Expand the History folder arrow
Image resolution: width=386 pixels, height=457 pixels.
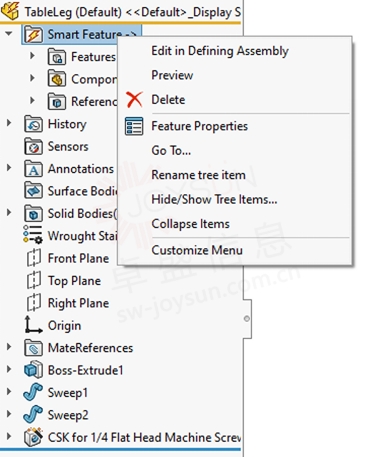click(x=9, y=123)
